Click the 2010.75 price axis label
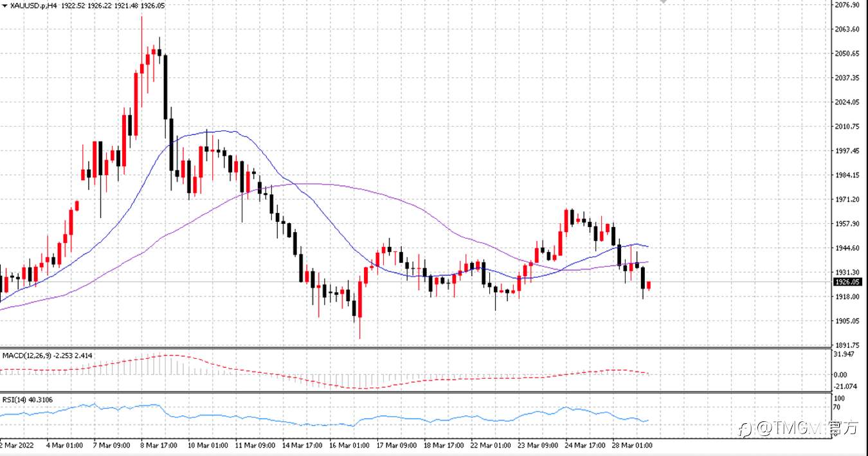 (847, 127)
